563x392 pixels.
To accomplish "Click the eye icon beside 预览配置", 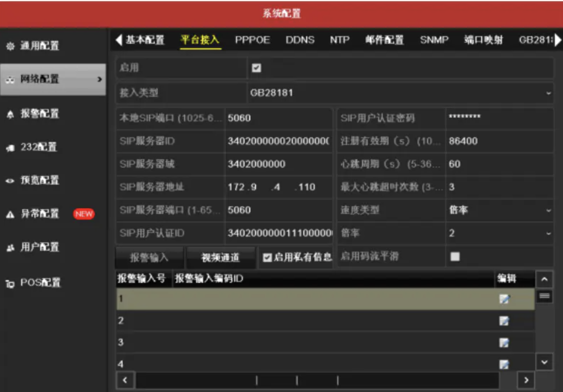I will pos(10,181).
